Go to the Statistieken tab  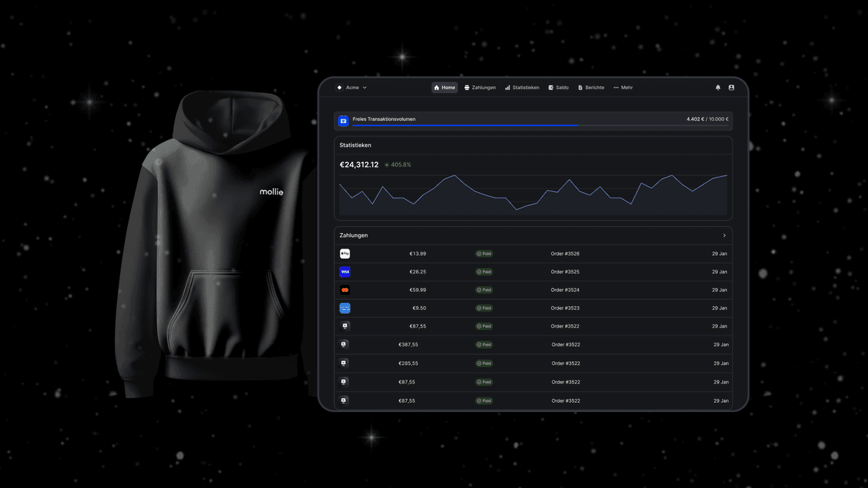pyautogui.click(x=522, y=88)
